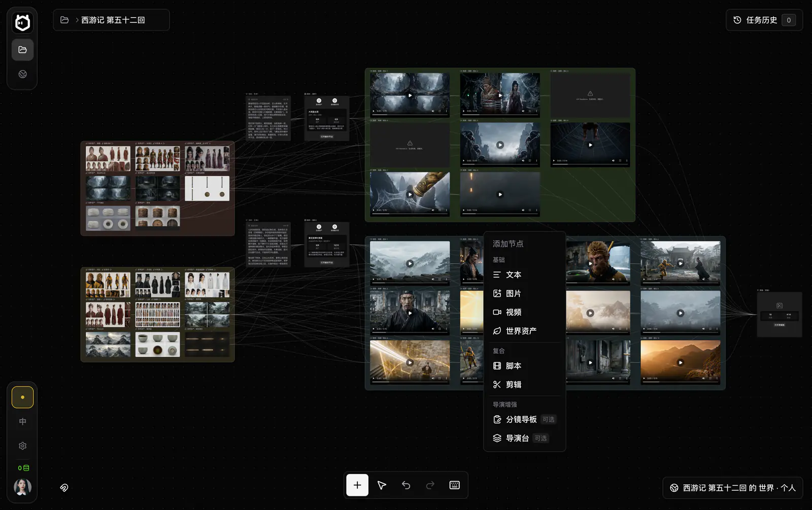Screen dimensions: 812x510
Task: Open more options on dark sky orange lights video
Action: tap(536, 210)
